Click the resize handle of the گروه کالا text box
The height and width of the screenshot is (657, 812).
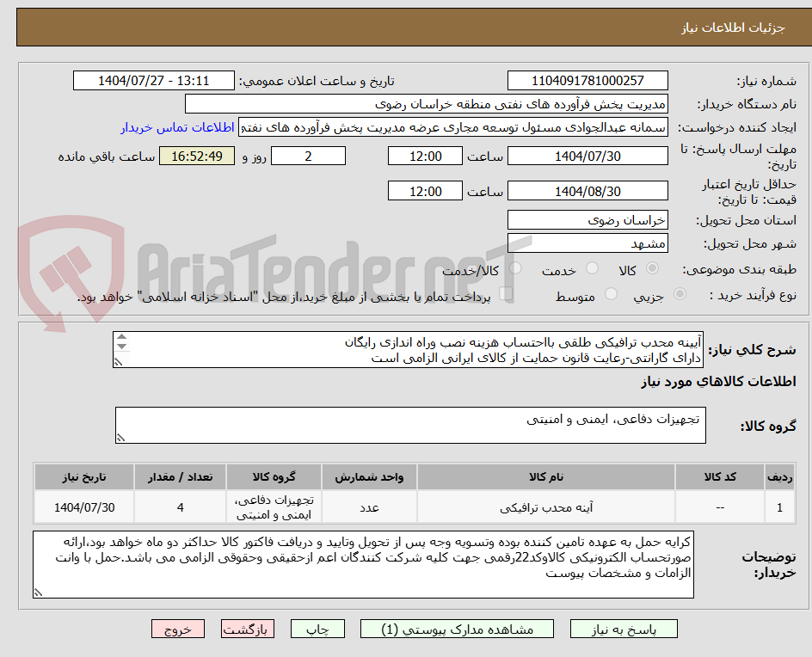[x=121, y=435]
